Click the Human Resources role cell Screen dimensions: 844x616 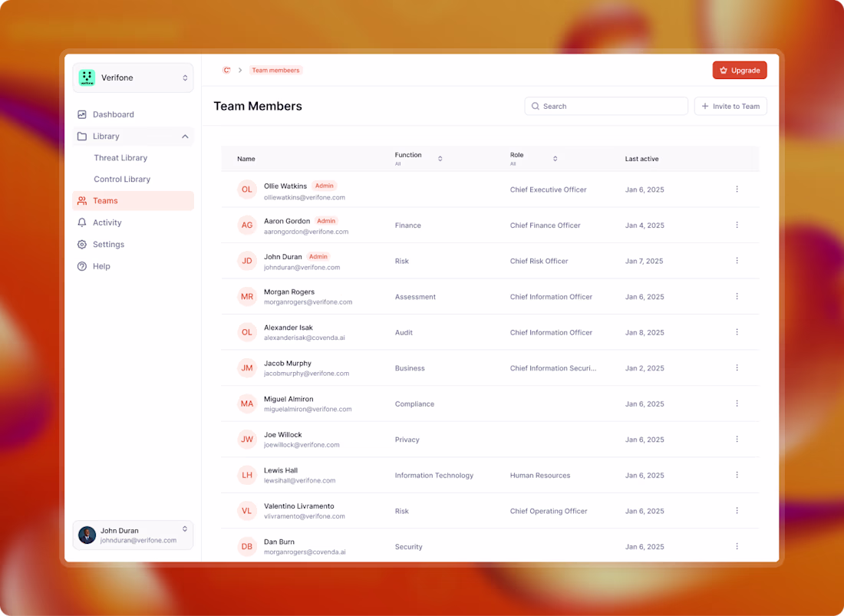coord(540,476)
